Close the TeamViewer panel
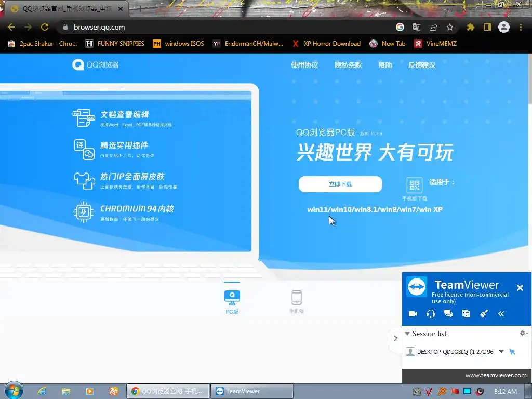532x399 pixels. tap(520, 288)
